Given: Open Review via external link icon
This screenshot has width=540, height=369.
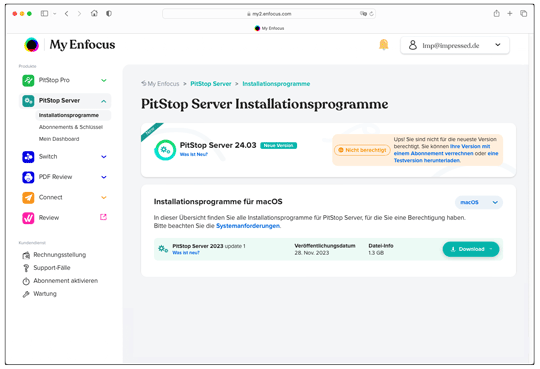Looking at the screenshot, I should pos(103,217).
